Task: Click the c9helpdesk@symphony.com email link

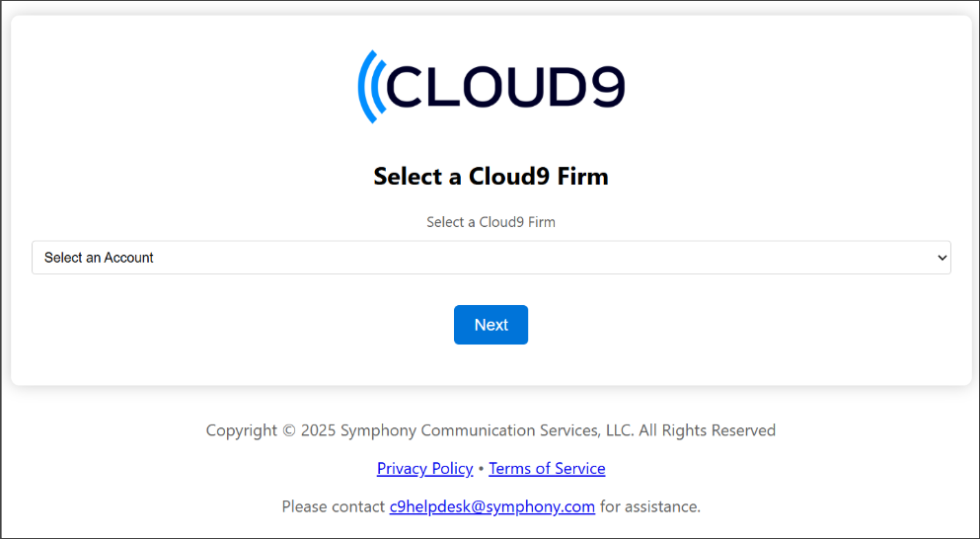Action: pos(491,506)
